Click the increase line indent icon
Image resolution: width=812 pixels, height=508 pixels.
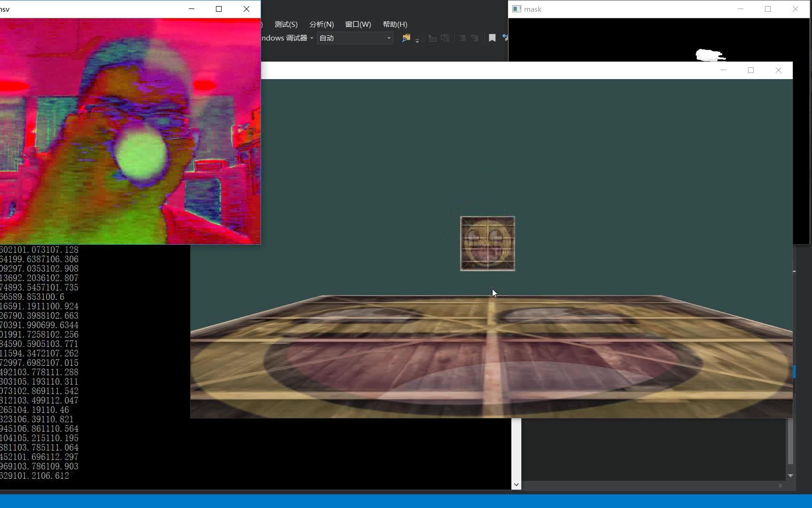tap(475, 38)
